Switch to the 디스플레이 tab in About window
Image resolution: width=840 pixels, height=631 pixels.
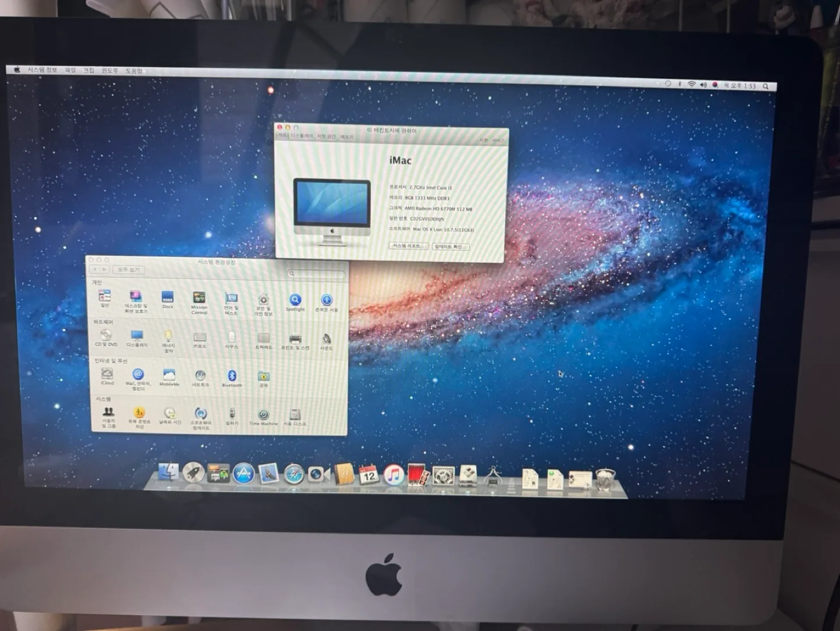302,135
